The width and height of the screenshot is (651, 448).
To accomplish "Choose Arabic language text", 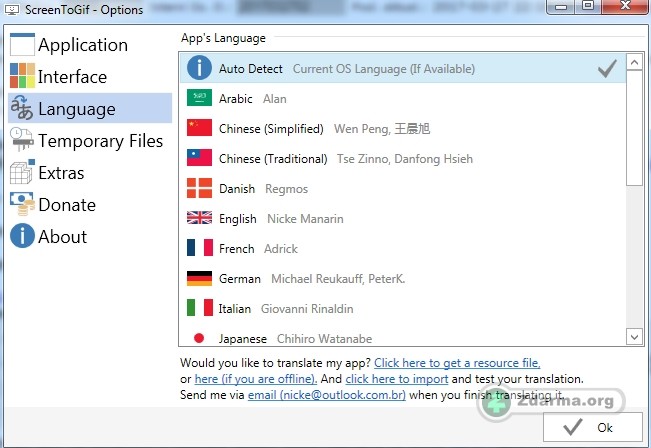I will (x=235, y=99).
